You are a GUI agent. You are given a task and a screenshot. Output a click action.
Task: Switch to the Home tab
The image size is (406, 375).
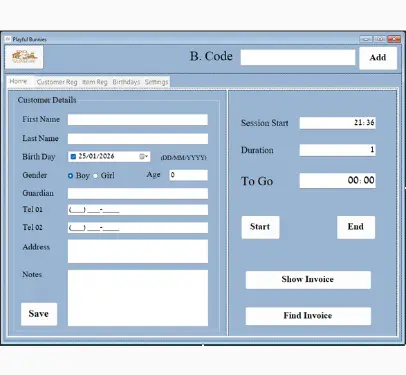click(18, 81)
